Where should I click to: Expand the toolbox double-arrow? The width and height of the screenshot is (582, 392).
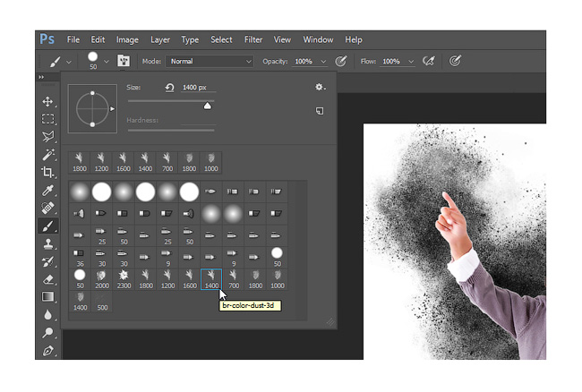tap(41, 77)
